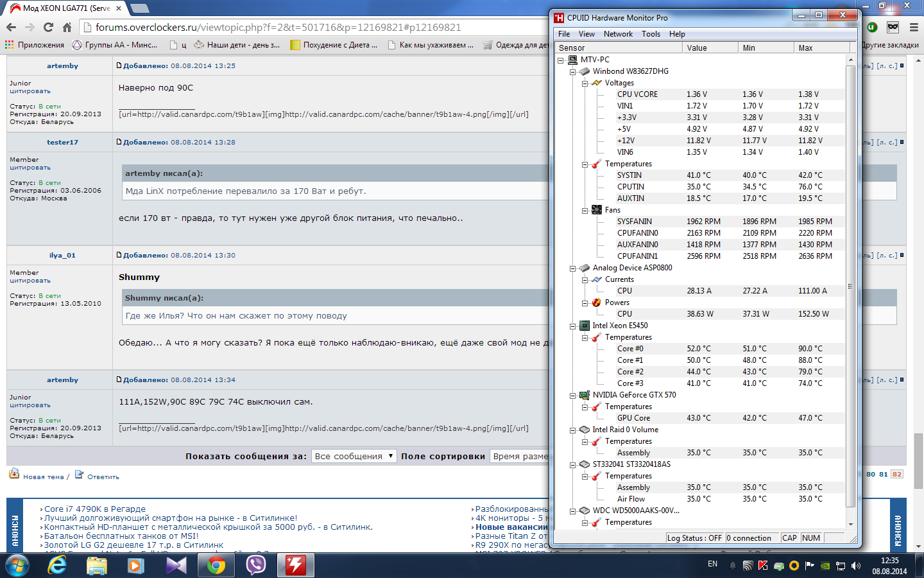924x578 pixels.
Task: Click 'цитировать' under tester17's post
Action: coord(30,168)
